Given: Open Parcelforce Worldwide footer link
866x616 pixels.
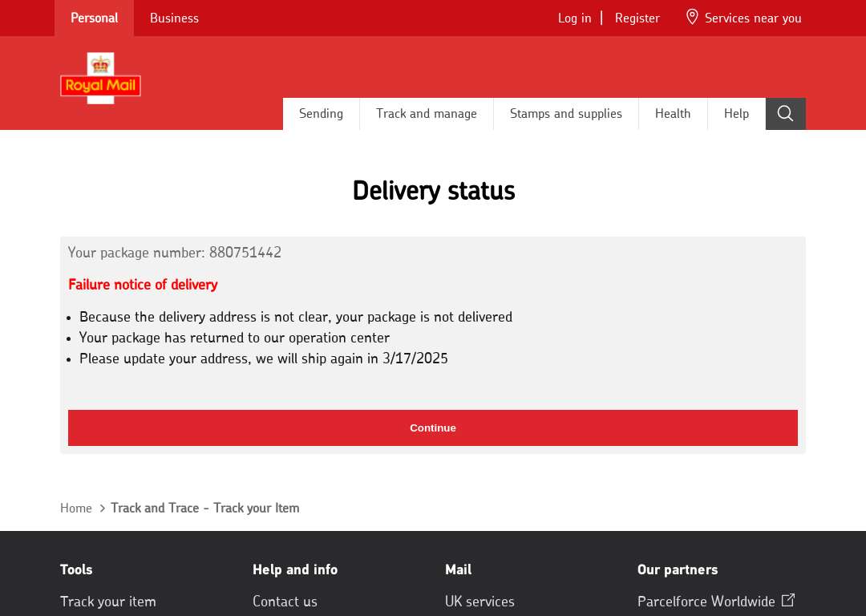Looking at the screenshot, I should (x=706, y=601).
